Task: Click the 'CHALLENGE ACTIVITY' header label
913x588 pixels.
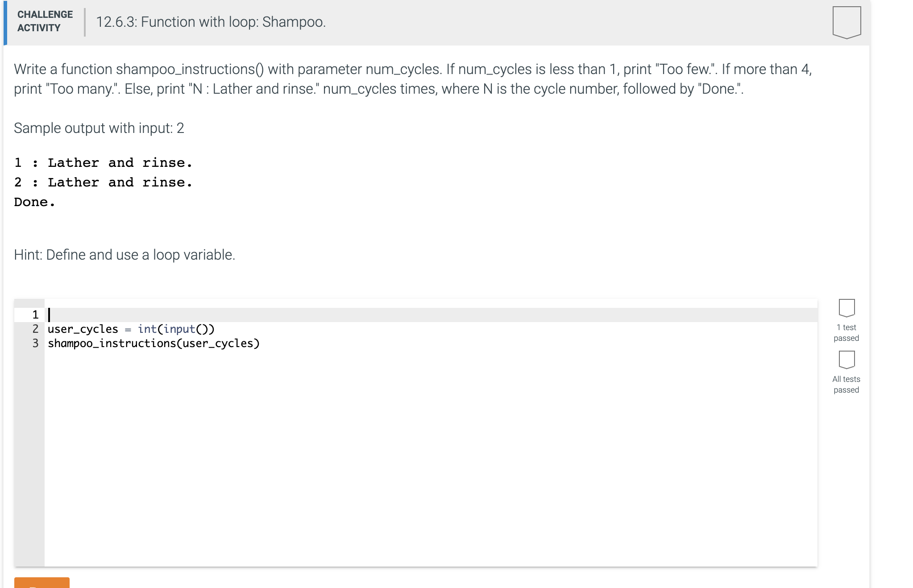Action: pyautogui.click(x=45, y=21)
